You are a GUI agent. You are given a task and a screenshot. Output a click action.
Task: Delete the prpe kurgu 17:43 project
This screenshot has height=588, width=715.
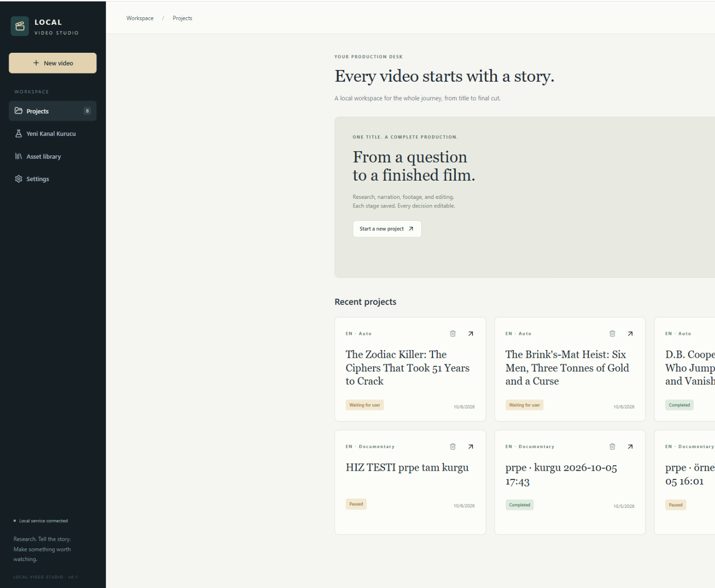[x=612, y=447]
